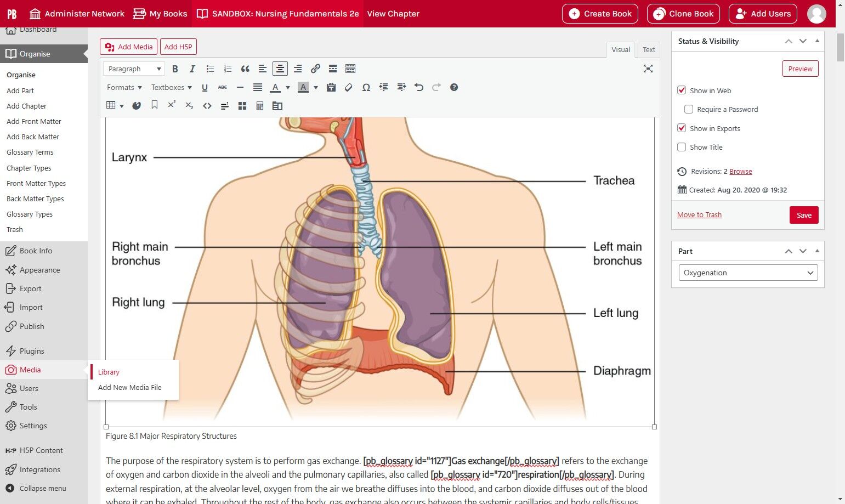Open the Paragraph format dropdown
This screenshot has width=845, height=504.
[x=134, y=69]
